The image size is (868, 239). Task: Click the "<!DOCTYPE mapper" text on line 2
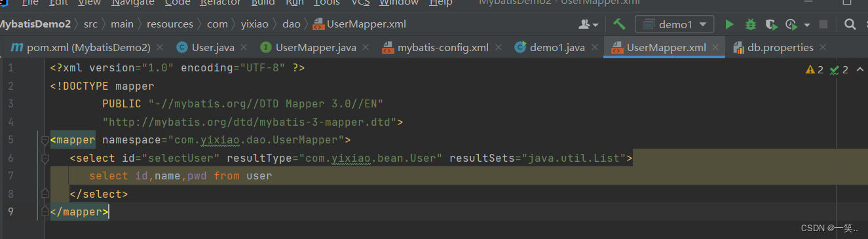[x=102, y=86]
